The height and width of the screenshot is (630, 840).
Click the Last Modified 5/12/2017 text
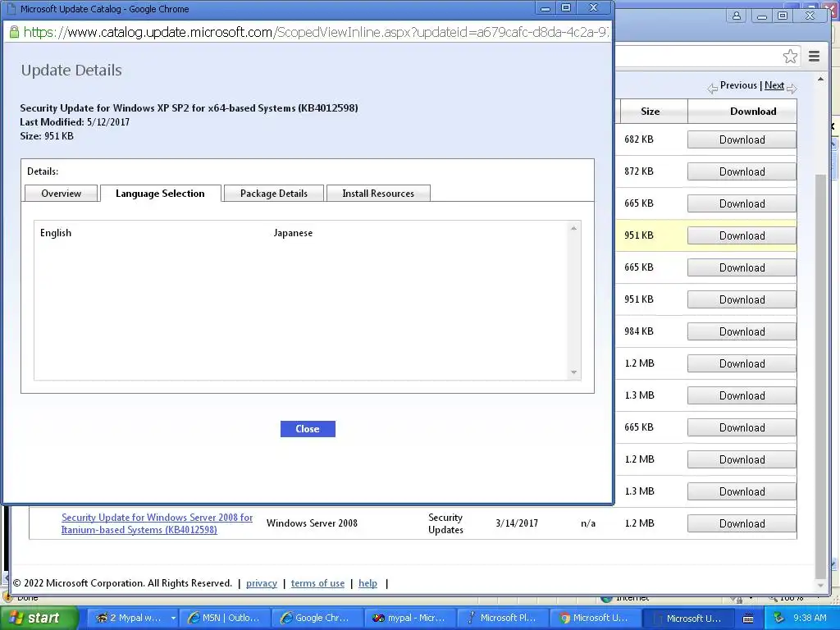(75, 122)
